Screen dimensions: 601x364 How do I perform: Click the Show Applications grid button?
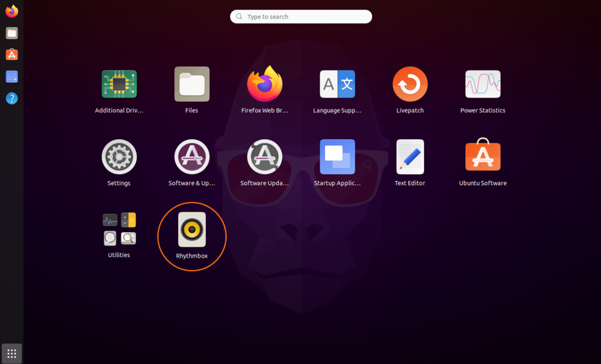pos(12,353)
